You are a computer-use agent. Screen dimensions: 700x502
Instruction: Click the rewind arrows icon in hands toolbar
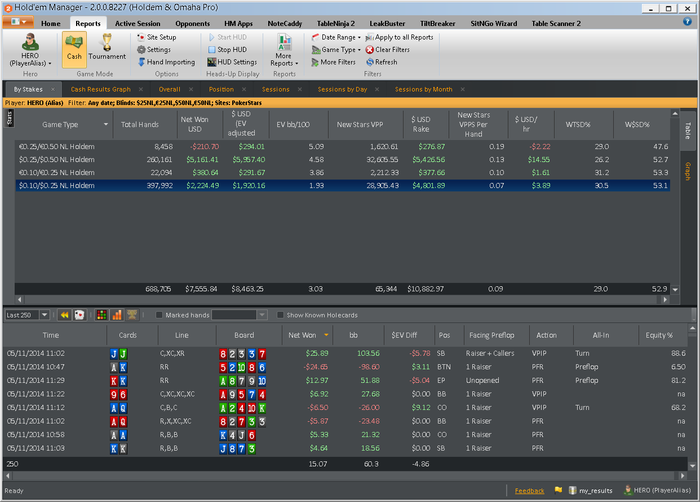tap(65, 315)
